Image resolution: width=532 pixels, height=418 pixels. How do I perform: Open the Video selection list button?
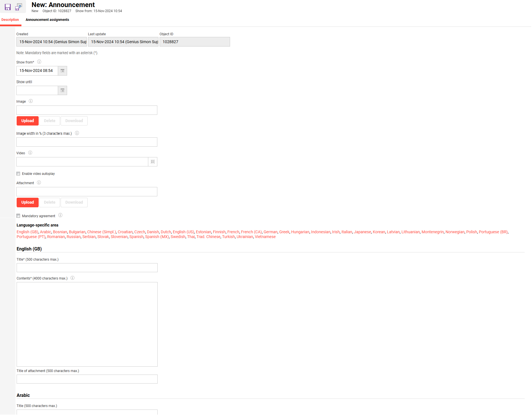click(x=153, y=162)
